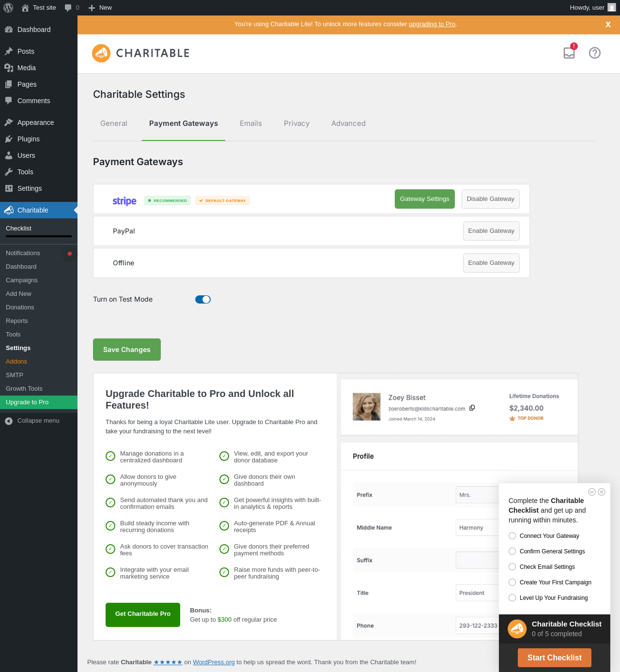Screen dimensions: 620x672
Task: Click the WordPress logo icon
Action: click(x=8, y=8)
